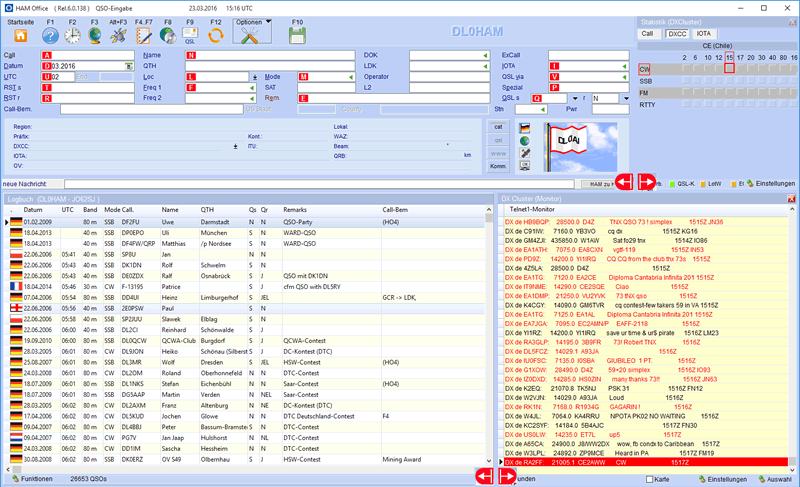Click the www button
The image size is (800, 487).
coord(498,153)
